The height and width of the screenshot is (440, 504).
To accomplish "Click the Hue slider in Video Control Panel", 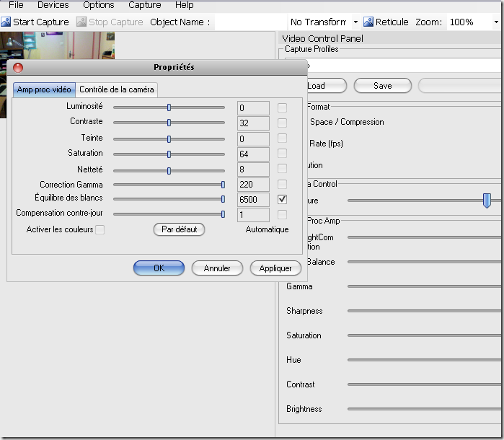I will [424, 360].
